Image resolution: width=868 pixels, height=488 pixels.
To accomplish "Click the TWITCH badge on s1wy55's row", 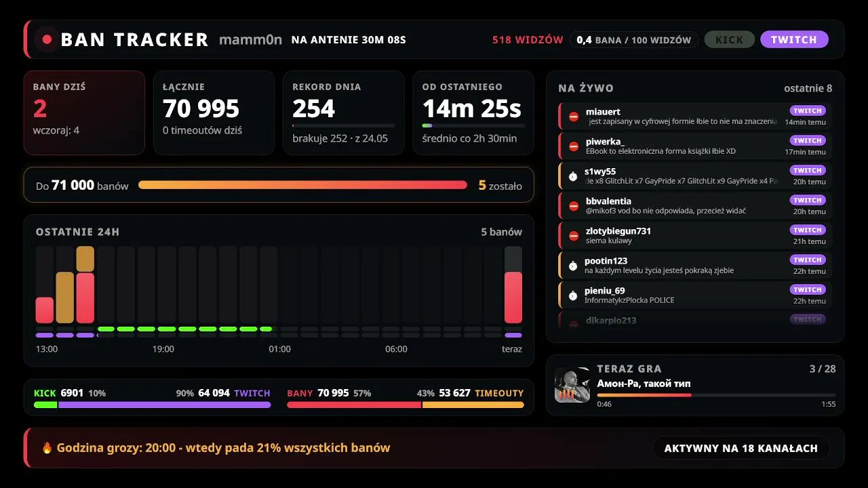I will pyautogui.click(x=808, y=170).
